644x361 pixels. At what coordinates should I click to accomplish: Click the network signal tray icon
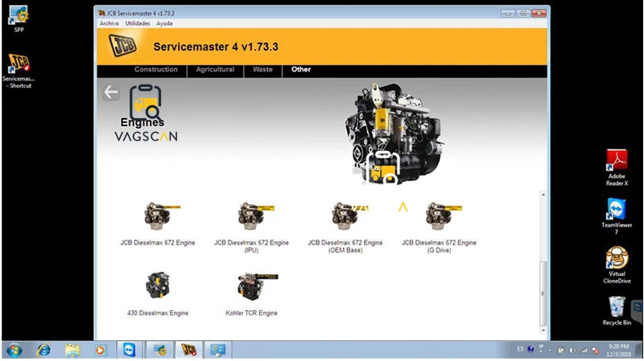coord(584,351)
